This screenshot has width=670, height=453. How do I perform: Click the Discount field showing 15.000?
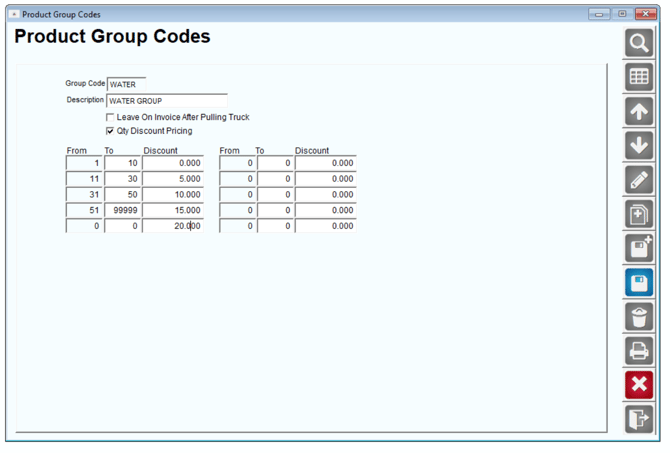point(173,210)
